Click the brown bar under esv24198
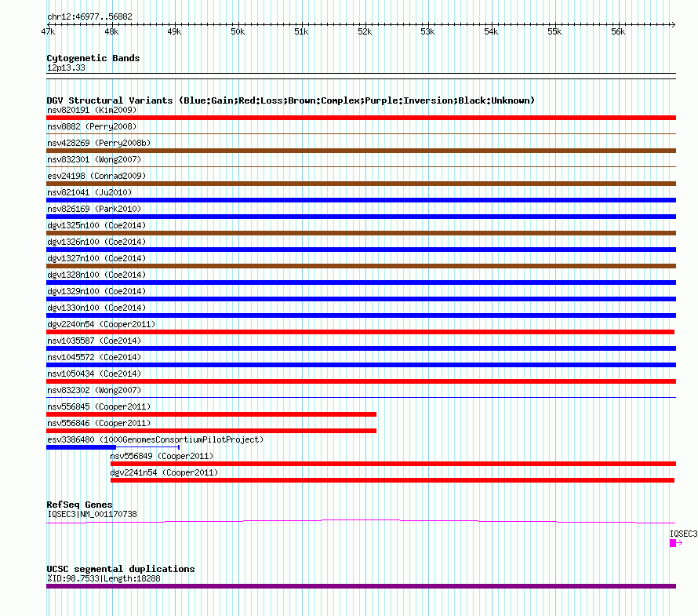 361,184
